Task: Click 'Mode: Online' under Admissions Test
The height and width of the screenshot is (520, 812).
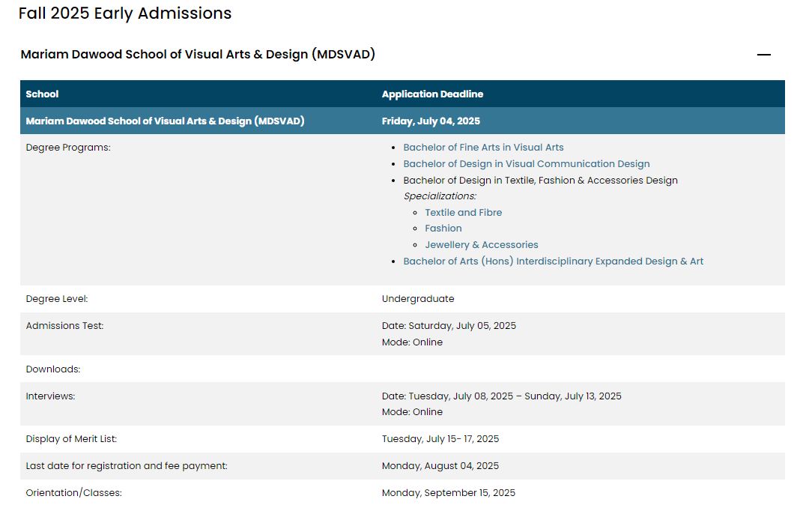Action: 412,342
